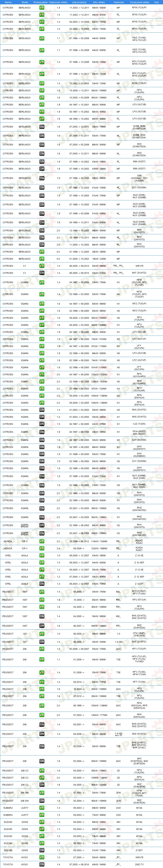This screenshot has width=163, height=868.
Task: Click power value '28kW / 38KM'
Action: (99, 252)
